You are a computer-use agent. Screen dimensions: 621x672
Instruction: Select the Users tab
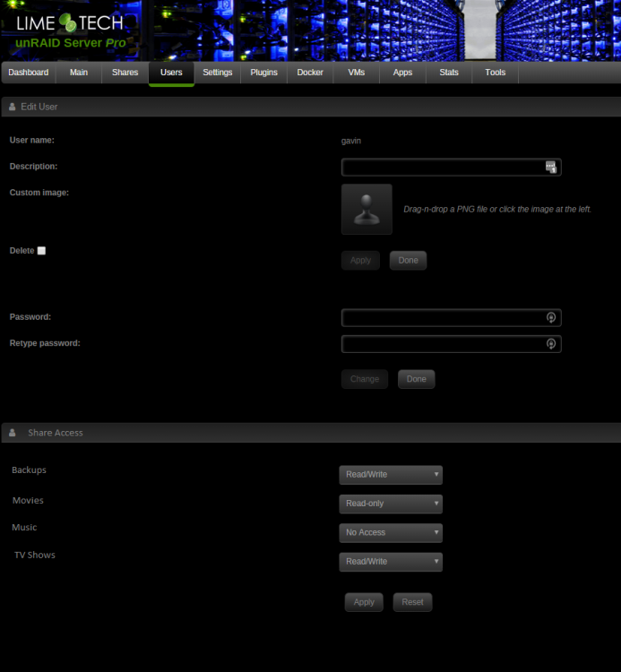pyautogui.click(x=171, y=73)
